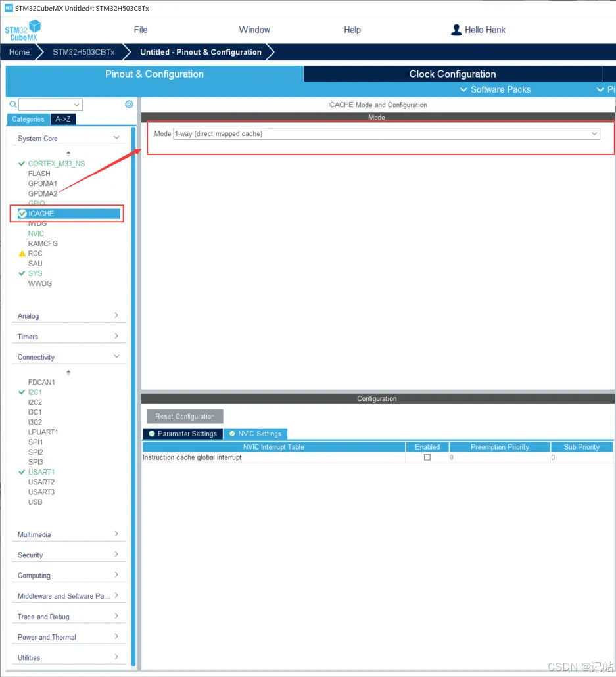Enable Instruction cache global interrupt checkbox
Image resolution: width=616 pixels, height=677 pixels.
tap(427, 457)
